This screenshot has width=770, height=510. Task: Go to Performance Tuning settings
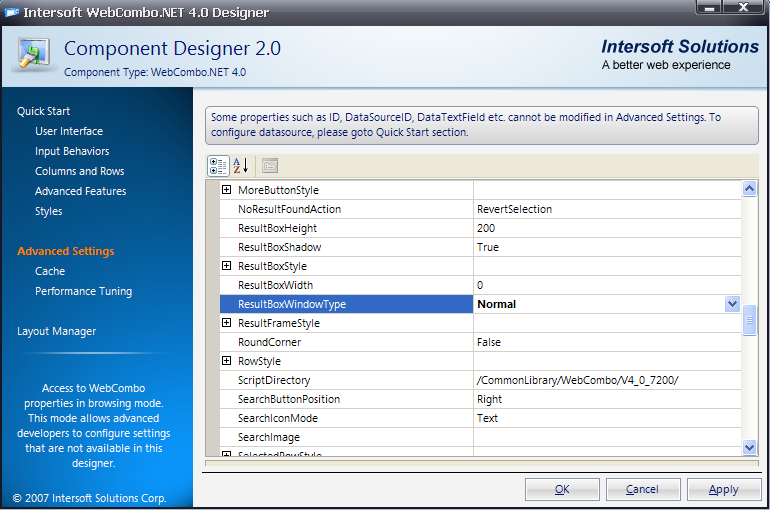[x=83, y=291]
